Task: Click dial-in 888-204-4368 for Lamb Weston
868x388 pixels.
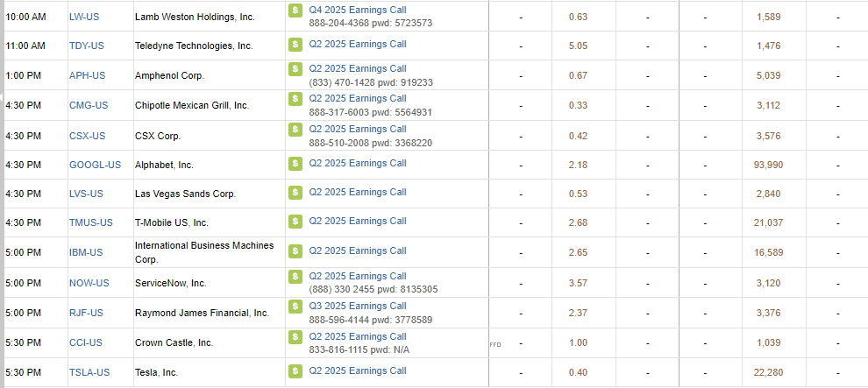Action: pyautogui.click(x=339, y=24)
